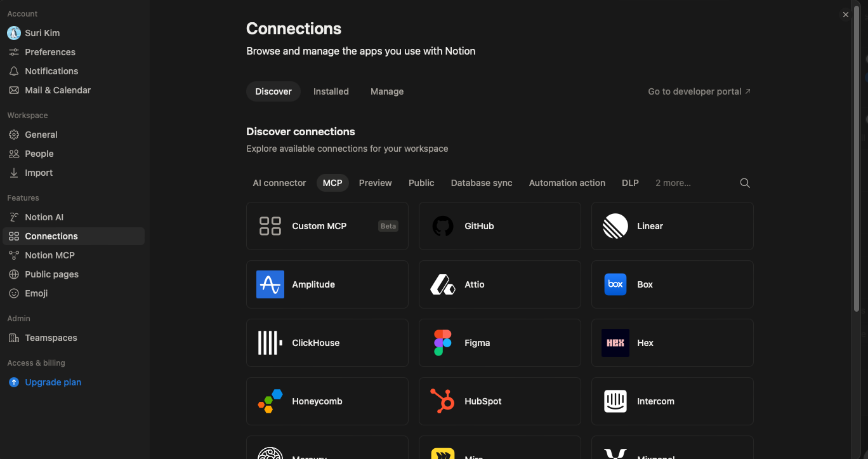Click the HubSpot logo icon

443,401
